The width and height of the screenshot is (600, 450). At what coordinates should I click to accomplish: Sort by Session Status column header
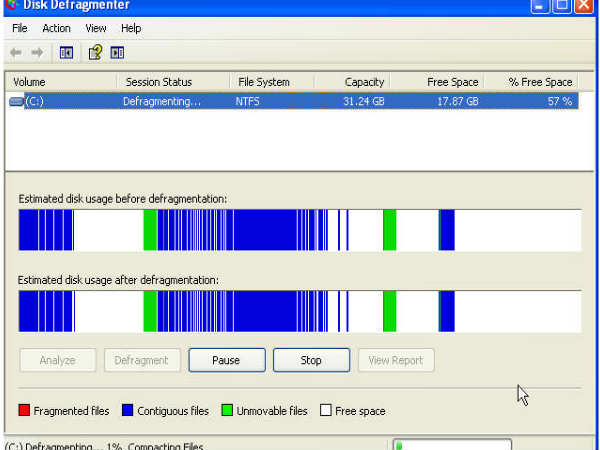point(173,82)
